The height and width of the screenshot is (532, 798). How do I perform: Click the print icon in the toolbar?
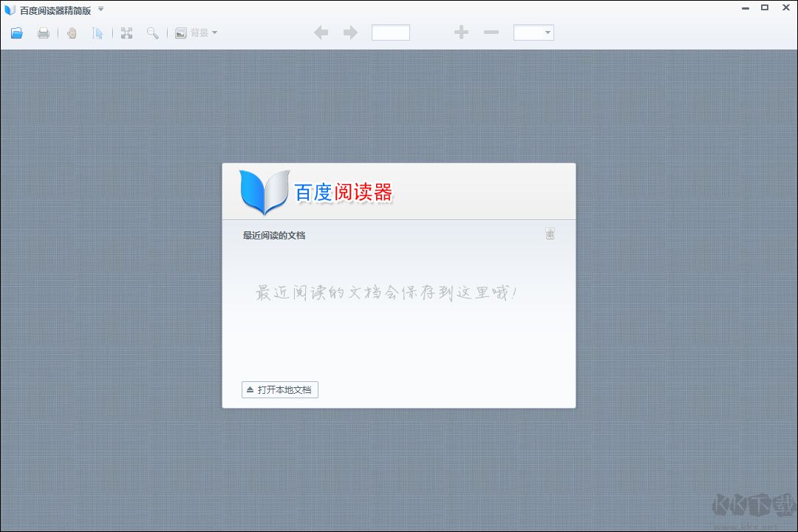tap(44, 33)
